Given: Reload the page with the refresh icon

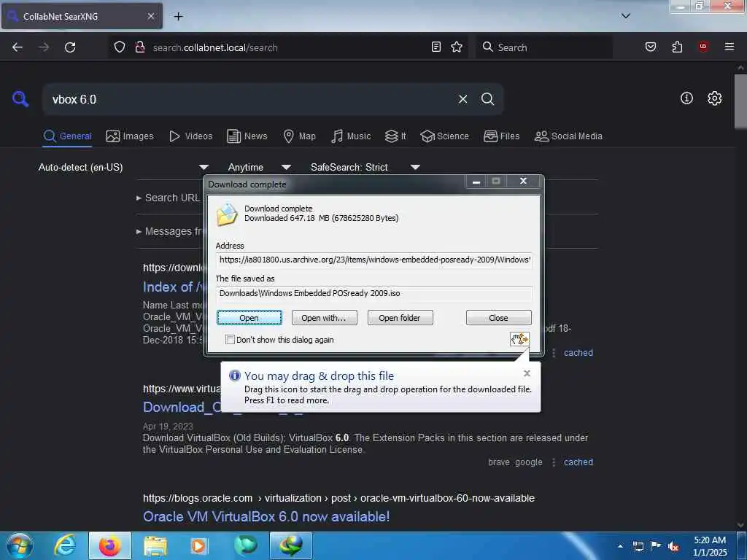Looking at the screenshot, I should click(70, 47).
